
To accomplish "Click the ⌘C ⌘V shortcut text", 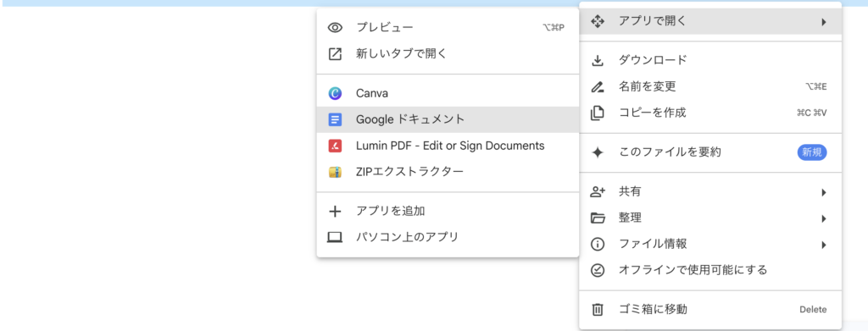I will [811, 113].
